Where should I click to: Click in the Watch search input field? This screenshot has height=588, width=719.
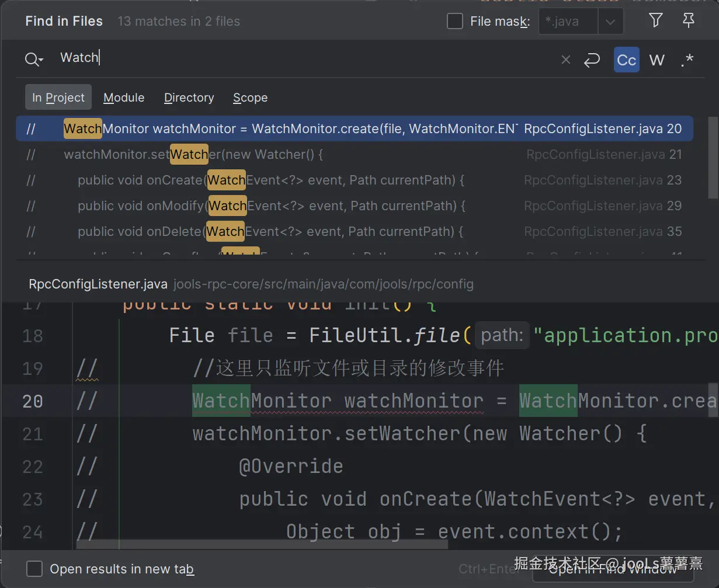[x=292, y=58]
